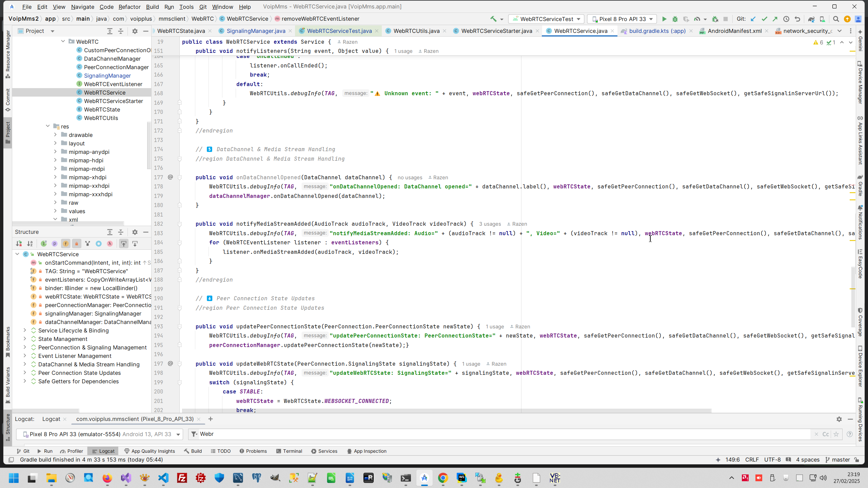Screen dimensions: 868x488
Task: Click the make project hammer icon
Action: tap(493, 19)
